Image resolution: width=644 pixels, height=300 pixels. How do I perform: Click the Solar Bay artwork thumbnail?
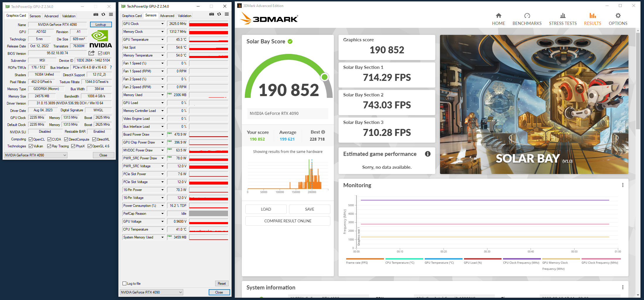coord(534,104)
